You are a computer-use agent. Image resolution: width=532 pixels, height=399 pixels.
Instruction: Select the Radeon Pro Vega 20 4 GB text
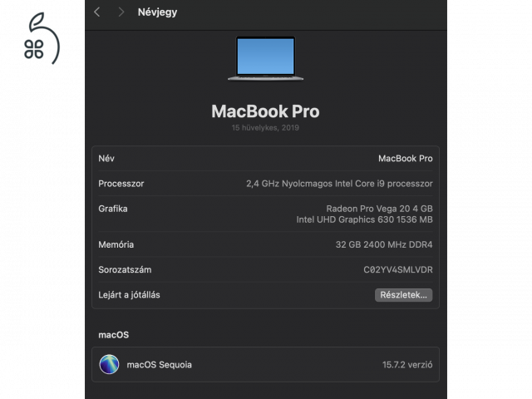tap(379, 209)
